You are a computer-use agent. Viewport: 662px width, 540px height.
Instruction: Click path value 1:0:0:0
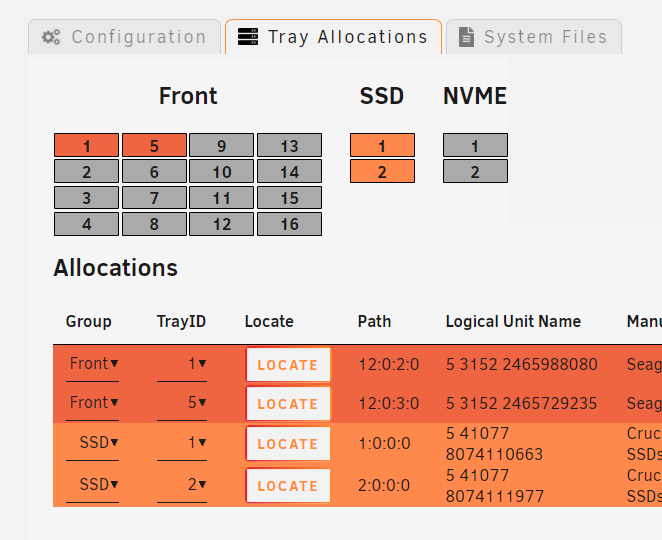tap(384, 443)
